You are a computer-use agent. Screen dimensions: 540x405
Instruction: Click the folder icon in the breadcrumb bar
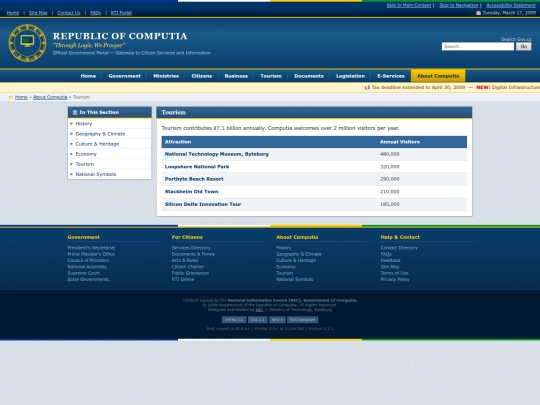point(11,97)
